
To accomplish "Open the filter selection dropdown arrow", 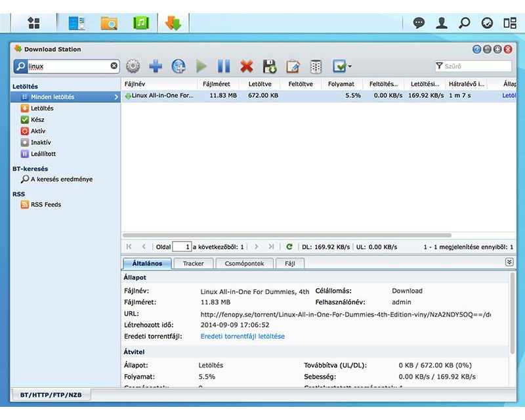I will coord(350,66).
